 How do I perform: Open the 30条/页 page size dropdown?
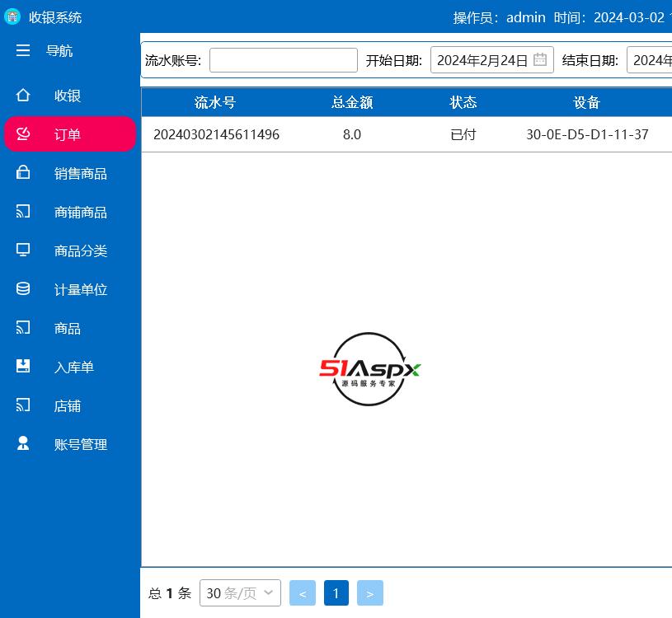click(x=240, y=592)
